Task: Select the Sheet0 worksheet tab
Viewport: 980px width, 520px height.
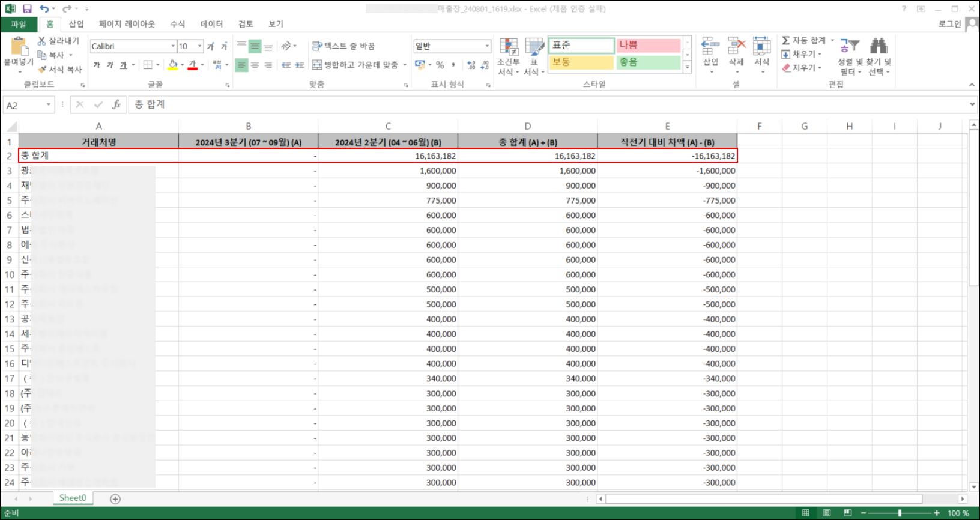Action: (x=73, y=498)
